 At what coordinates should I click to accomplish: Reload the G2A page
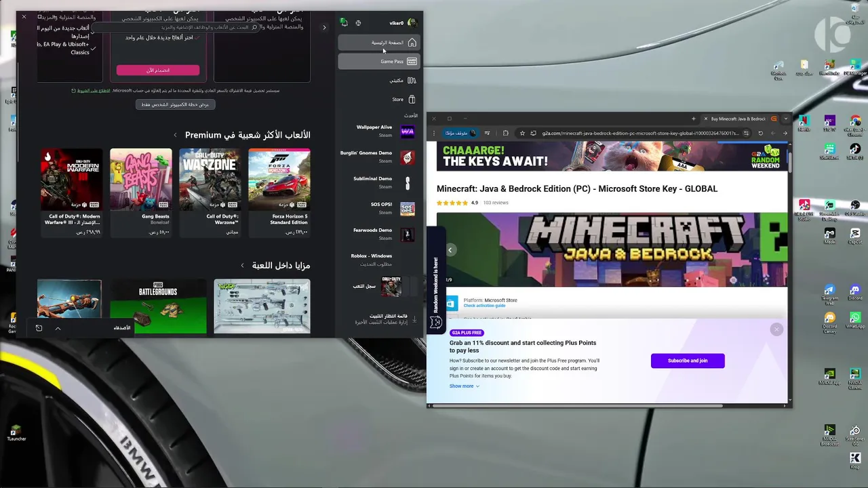(761, 134)
